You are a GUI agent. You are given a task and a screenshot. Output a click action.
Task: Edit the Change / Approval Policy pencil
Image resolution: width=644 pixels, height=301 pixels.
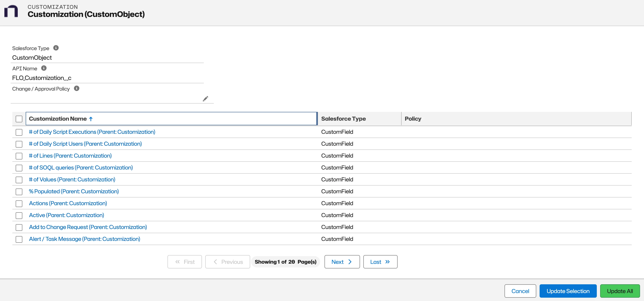[205, 99]
